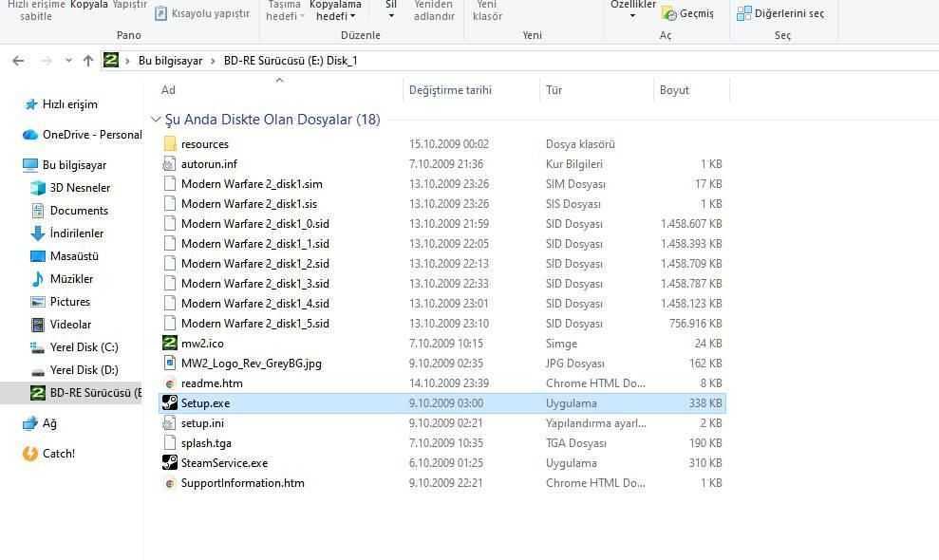This screenshot has height=560, width=939.
Task: Select the 15.10.2009 00:02 date cell
Action: pyautogui.click(x=449, y=143)
